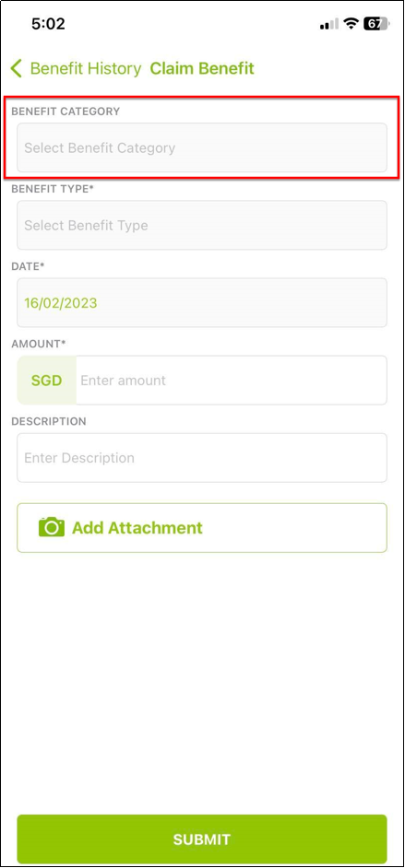This screenshot has height=868, width=405.
Task: Open the Select Benefit Category dropdown
Action: pyautogui.click(x=202, y=147)
